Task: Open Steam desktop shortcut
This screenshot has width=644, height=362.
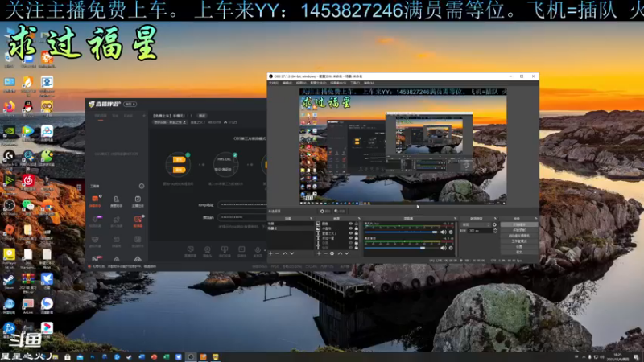Action: (x=9, y=281)
